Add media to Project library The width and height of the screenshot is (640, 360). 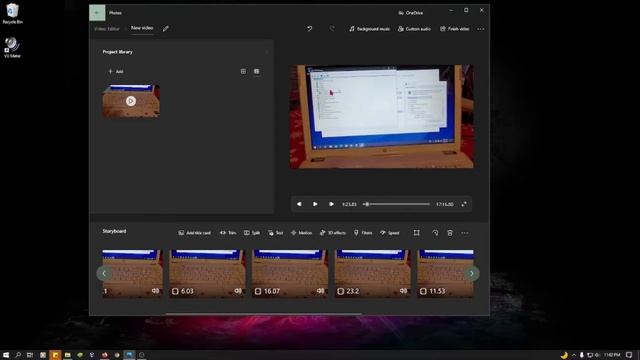(x=116, y=71)
